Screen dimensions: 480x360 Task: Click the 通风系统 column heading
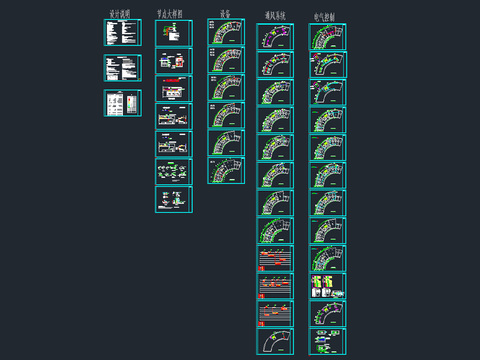click(275, 15)
